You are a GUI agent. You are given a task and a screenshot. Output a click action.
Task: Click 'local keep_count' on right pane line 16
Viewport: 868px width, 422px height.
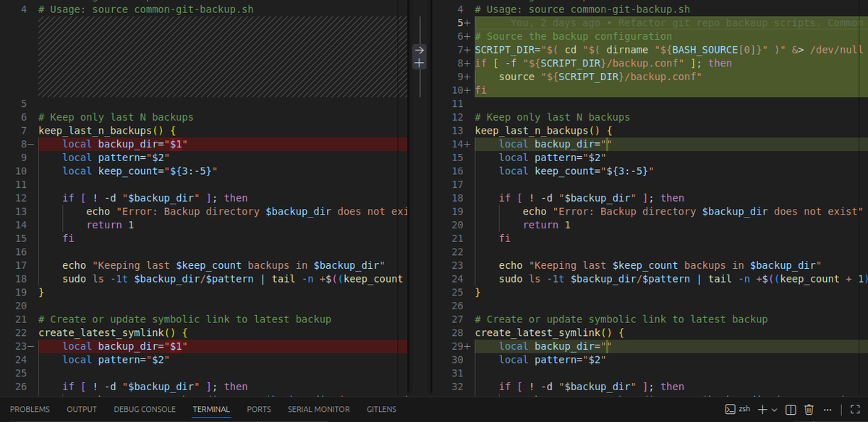(576, 171)
